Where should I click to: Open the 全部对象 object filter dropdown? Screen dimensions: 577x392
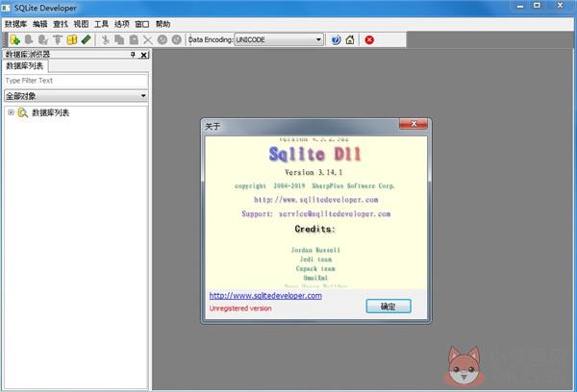pos(143,96)
